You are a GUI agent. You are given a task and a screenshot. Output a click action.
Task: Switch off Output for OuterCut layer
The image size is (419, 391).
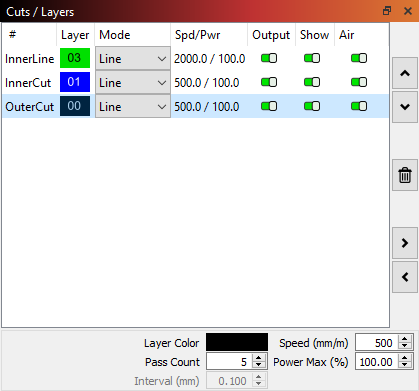coord(269,106)
